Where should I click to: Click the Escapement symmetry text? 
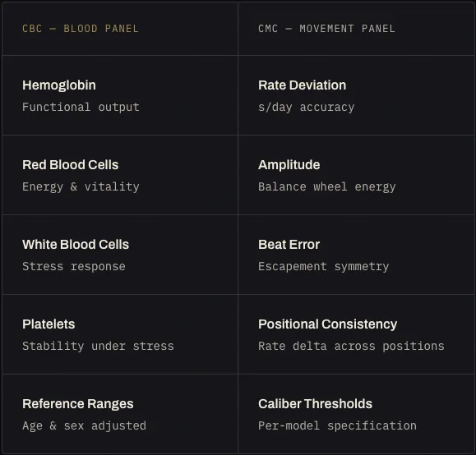click(x=324, y=267)
